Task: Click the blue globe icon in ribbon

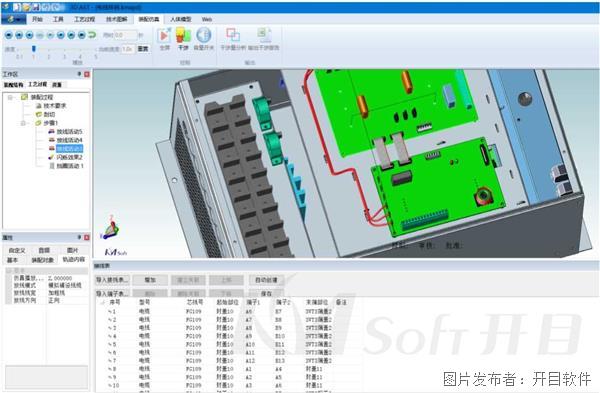Action: pos(204,35)
